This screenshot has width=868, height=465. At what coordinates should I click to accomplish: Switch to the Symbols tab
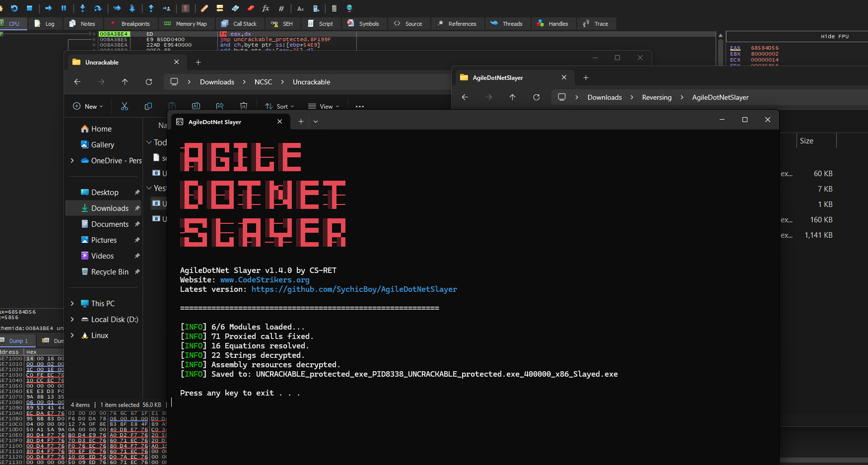[x=364, y=24]
